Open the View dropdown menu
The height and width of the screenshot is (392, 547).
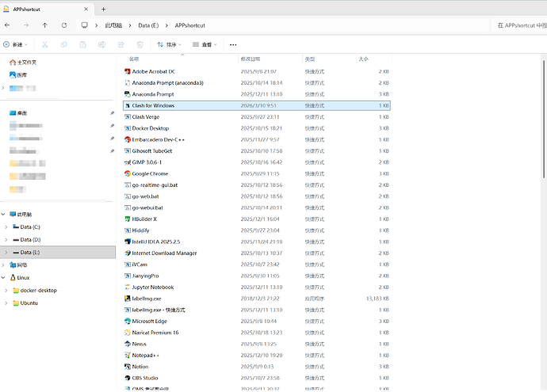[x=205, y=44]
